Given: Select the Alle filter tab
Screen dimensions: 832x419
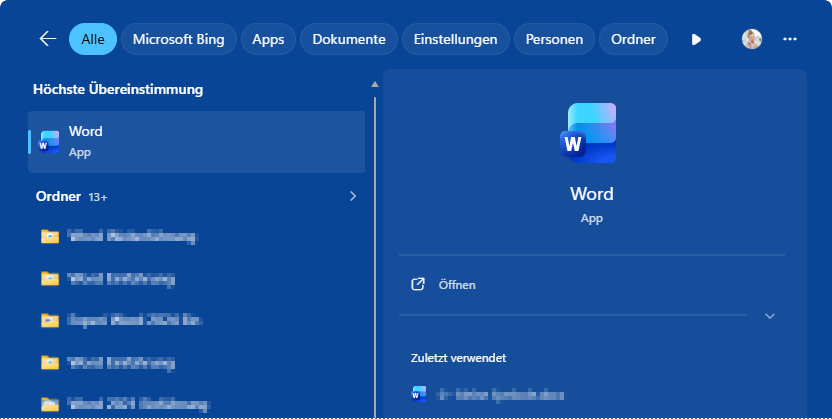Looking at the screenshot, I should click(x=93, y=39).
